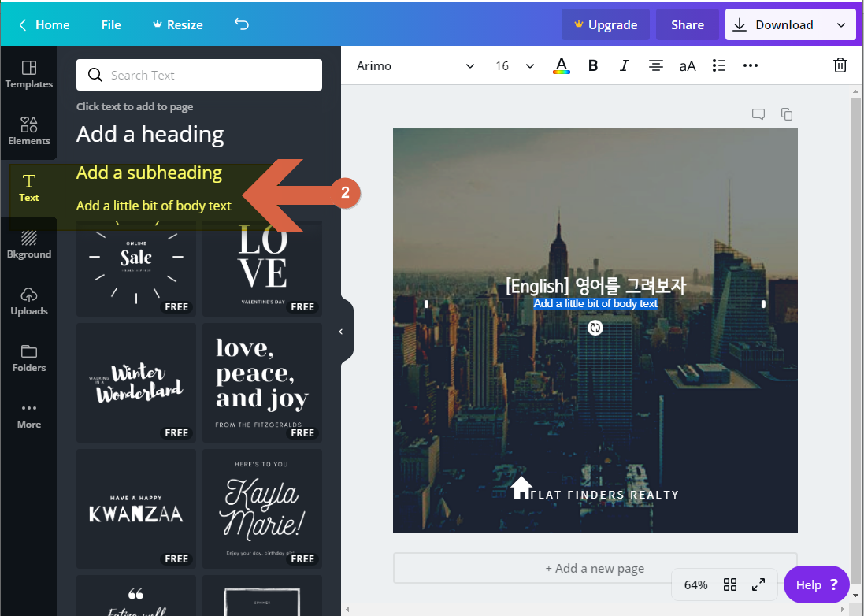Select the house logo icon on canvas
Viewport: 864px width, 616px height.
(521, 488)
